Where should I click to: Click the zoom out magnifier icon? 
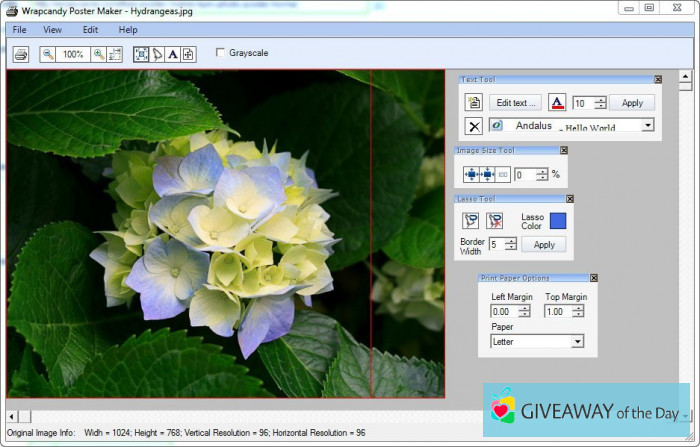(49, 54)
